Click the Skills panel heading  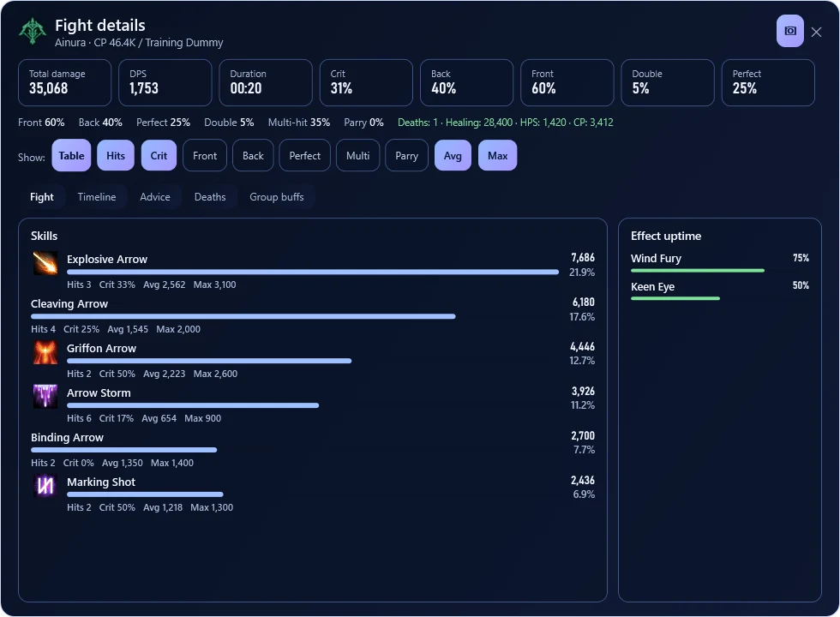pyautogui.click(x=44, y=237)
